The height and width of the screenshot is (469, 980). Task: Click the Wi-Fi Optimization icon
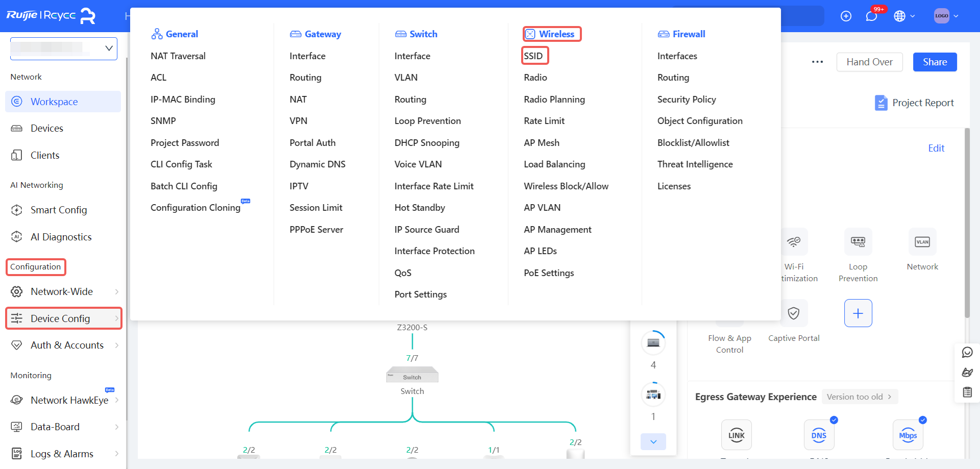click(794, 241)
